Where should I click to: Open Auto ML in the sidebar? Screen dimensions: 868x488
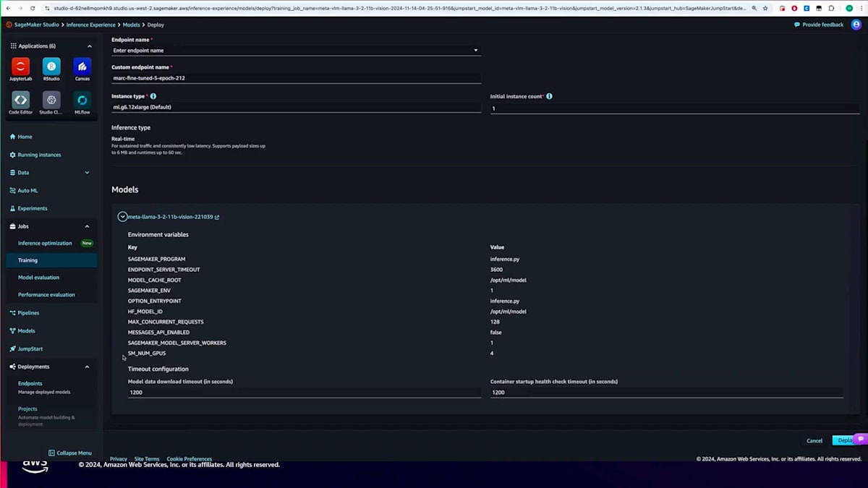(23, 191)
